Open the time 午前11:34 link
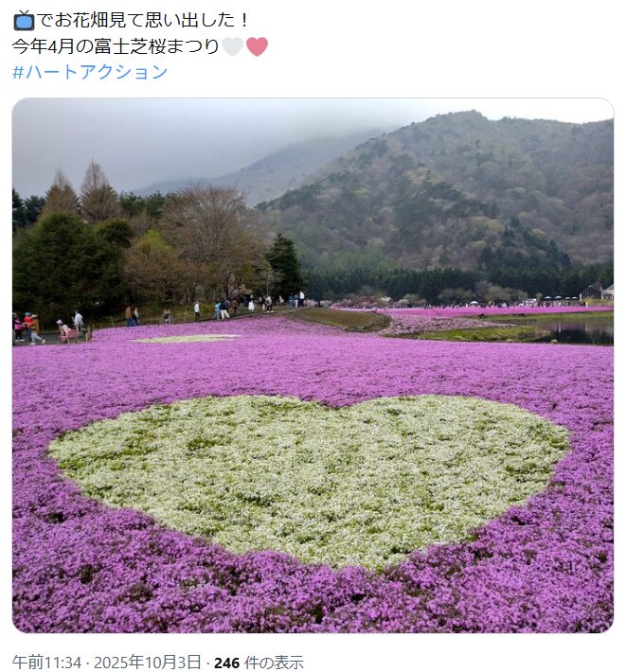Viewport: 626px width, 672px height. (x=46, y=663)
